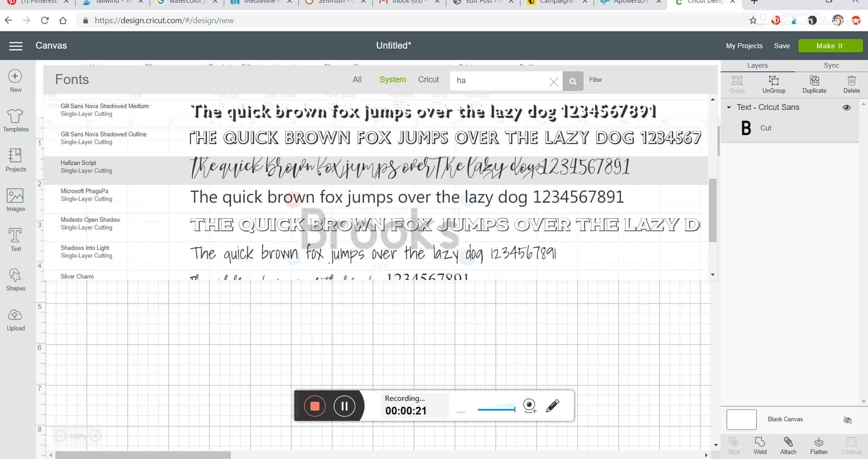Switch to System fonts tab
Image resolution: width=868 pixels, height=459 pixels.
pyautogui.click(x=393, y=80)
